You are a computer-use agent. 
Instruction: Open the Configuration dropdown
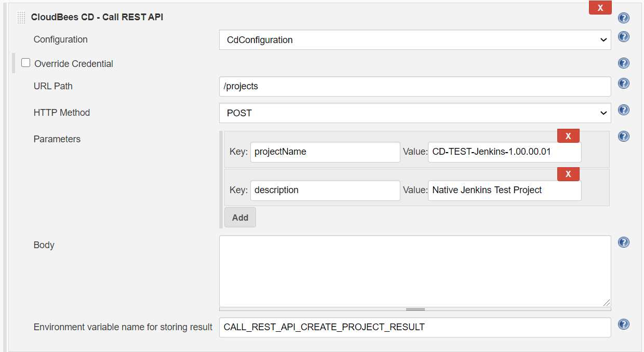414,40
